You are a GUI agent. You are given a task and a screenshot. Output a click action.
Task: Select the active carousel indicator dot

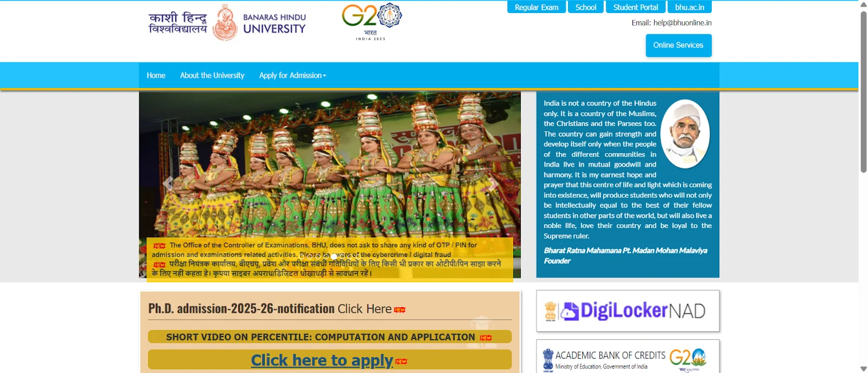point(334,256)
